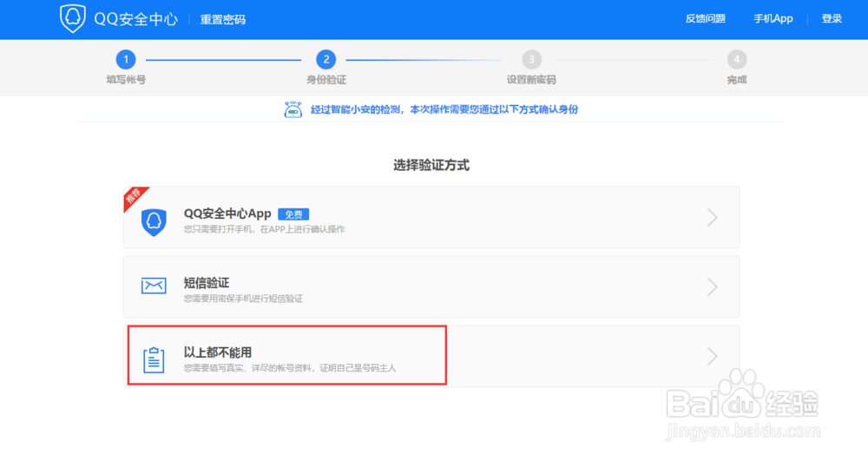Click the QQ安全中心App penguin shield icon
Screen dimensions: 868x461
154,222
